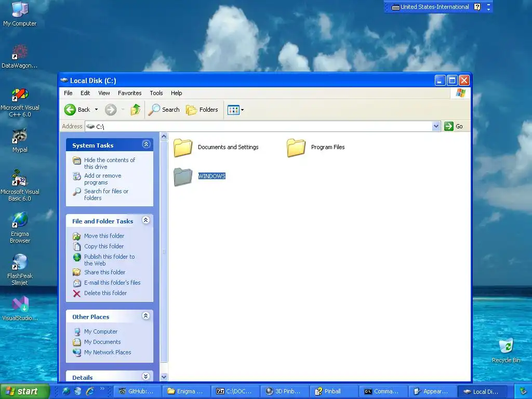Select the Documents and Settings folder icon
532x399 pixels.
point(183,148)
